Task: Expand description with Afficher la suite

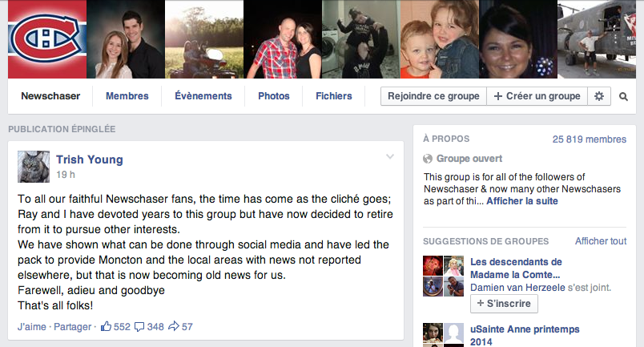Action: click(x=522, y=201)
